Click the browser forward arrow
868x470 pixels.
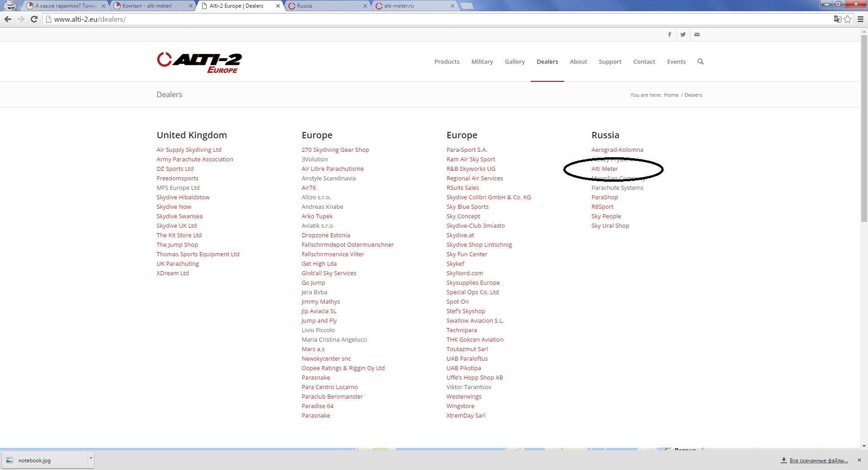click(x=21, y=19)
